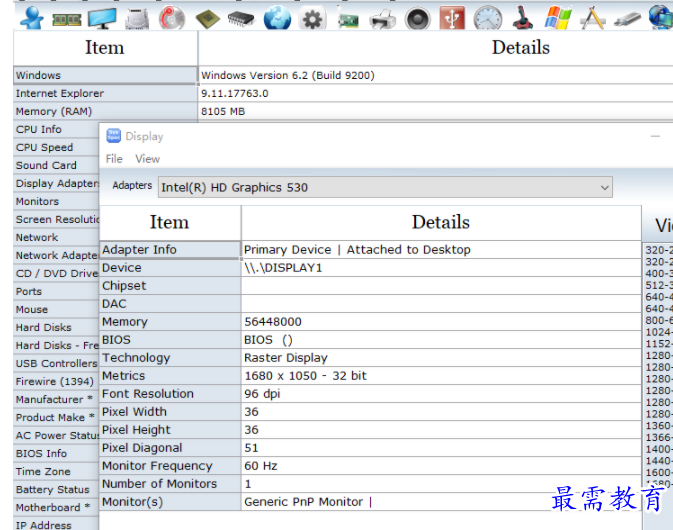Select the CPU Info row

click(56, 129)
